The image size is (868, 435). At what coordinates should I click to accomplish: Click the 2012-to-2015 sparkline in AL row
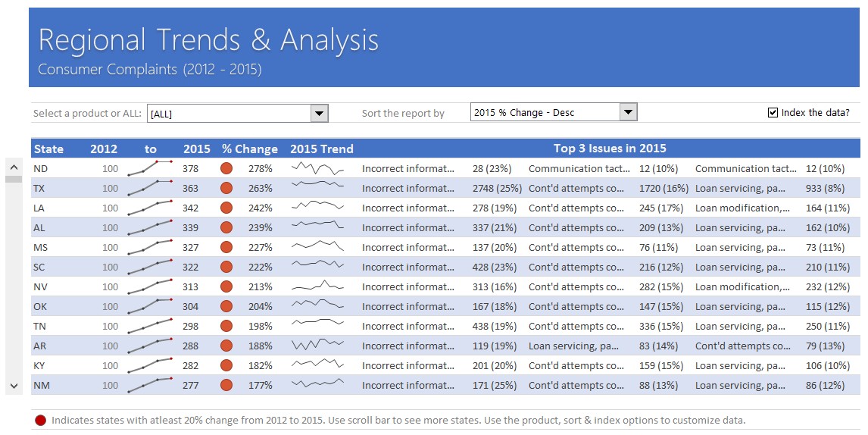point(150,227)
